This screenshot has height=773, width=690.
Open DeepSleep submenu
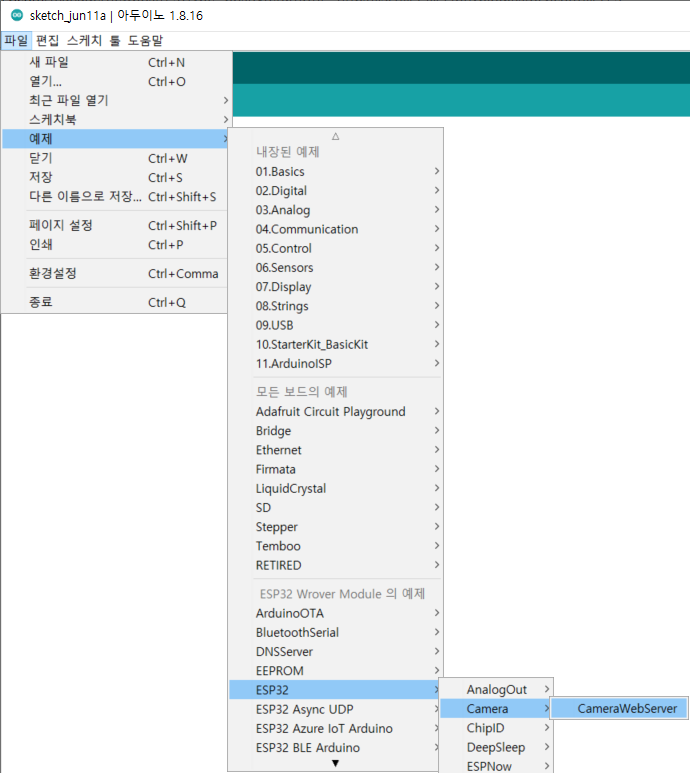point(496,747)
